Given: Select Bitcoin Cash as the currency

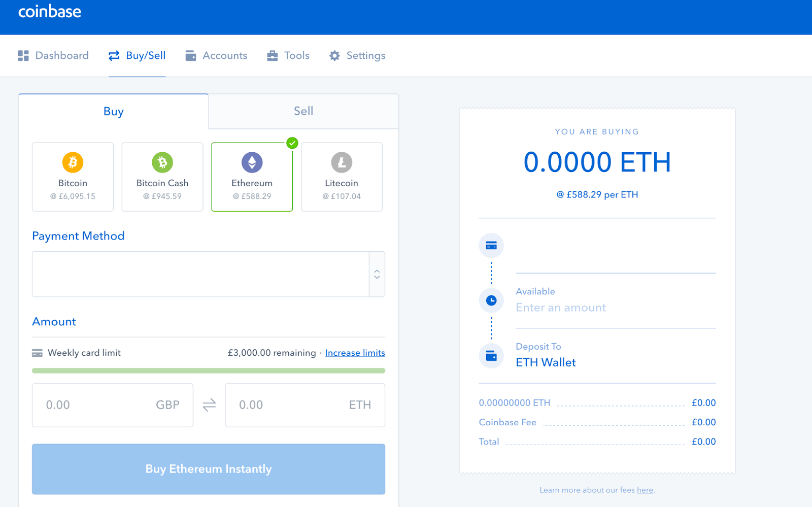Looking at the screenshot, I should 162,177.
